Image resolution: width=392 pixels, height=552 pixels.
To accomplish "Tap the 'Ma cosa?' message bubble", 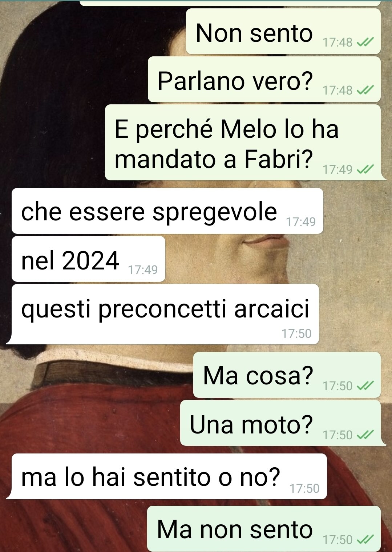I will tap(287, 375).
